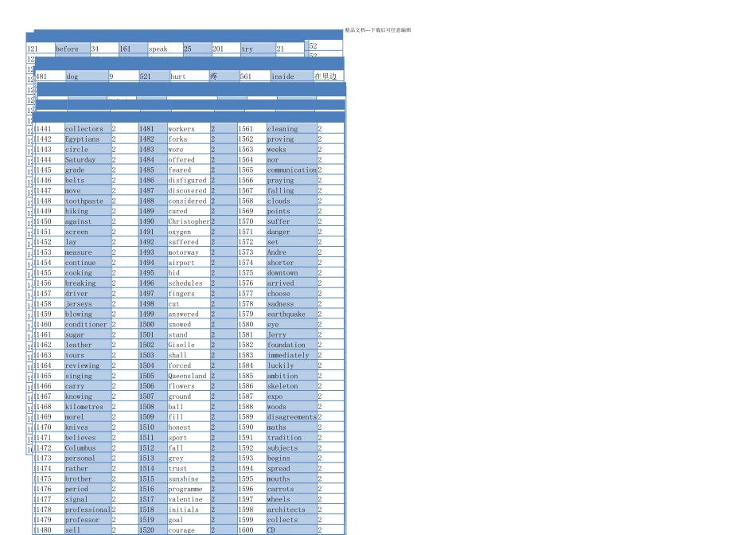
Task: Select the 'tradition' cell
Action: pos(292,438)
